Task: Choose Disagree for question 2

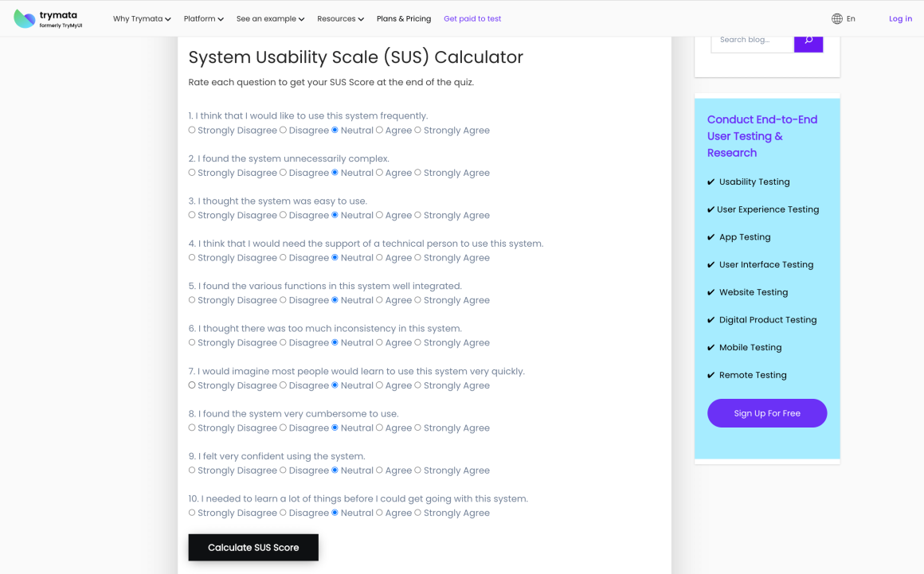Action: [284, 173]
